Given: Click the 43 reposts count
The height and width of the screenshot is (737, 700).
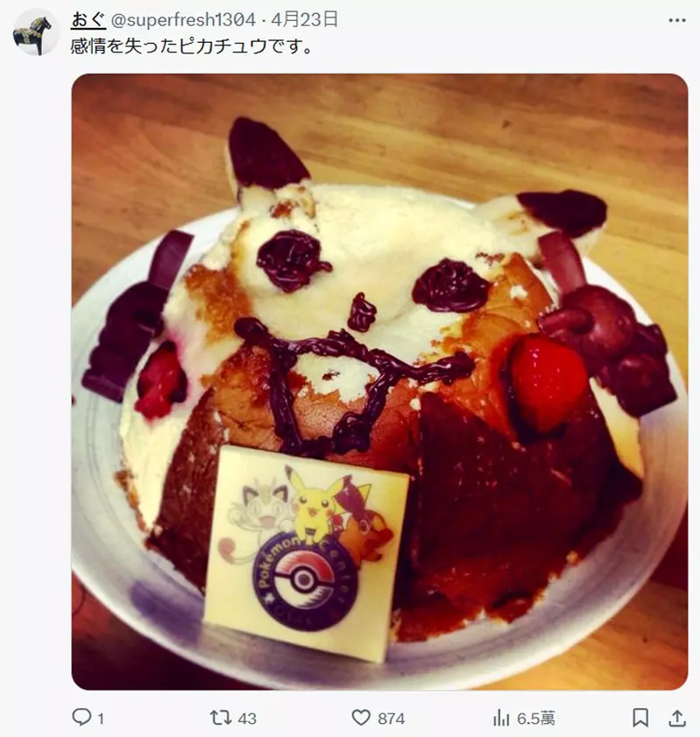Looking at the screenshot, I should [247, 719].
